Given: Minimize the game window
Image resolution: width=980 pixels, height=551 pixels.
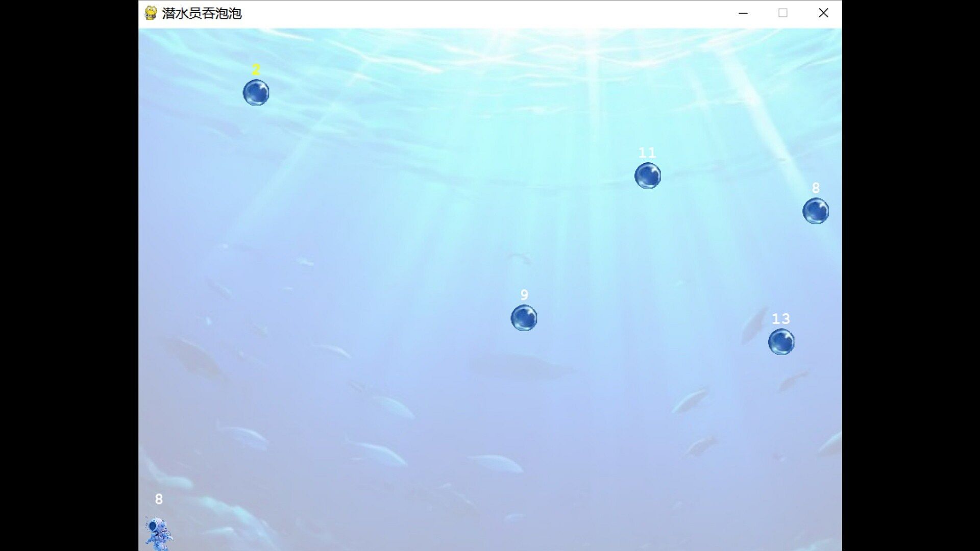Looking at the screenshot, I should point(743,13).
